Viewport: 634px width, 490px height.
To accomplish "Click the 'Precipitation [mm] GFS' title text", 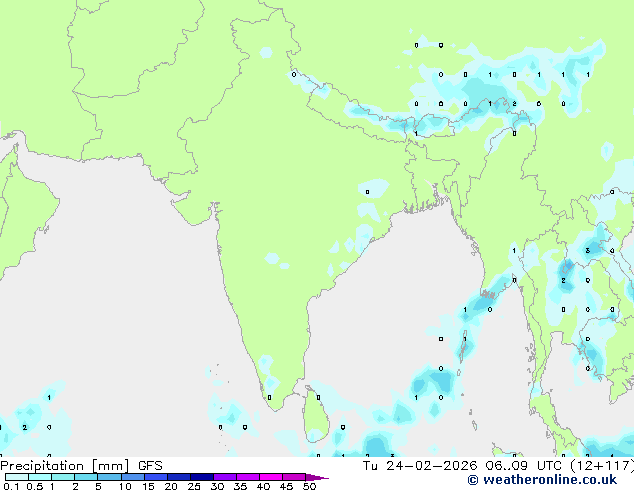I will [81, 466].
